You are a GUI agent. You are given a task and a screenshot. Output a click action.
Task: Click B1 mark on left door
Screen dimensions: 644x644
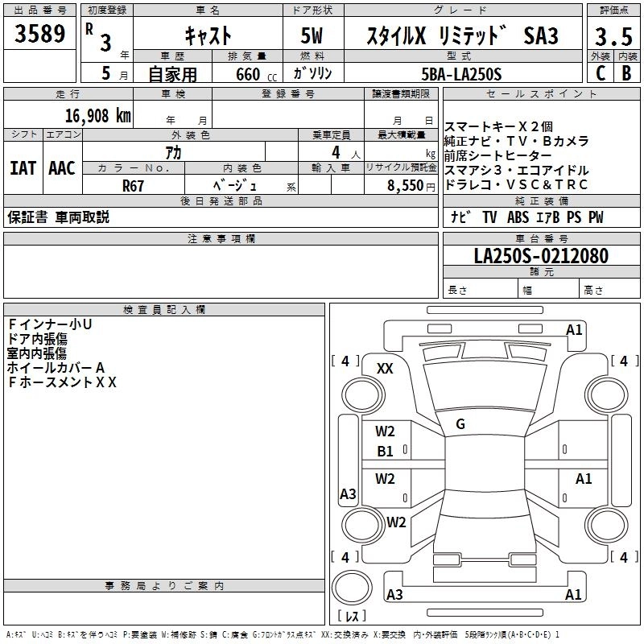tap(385, 452)
